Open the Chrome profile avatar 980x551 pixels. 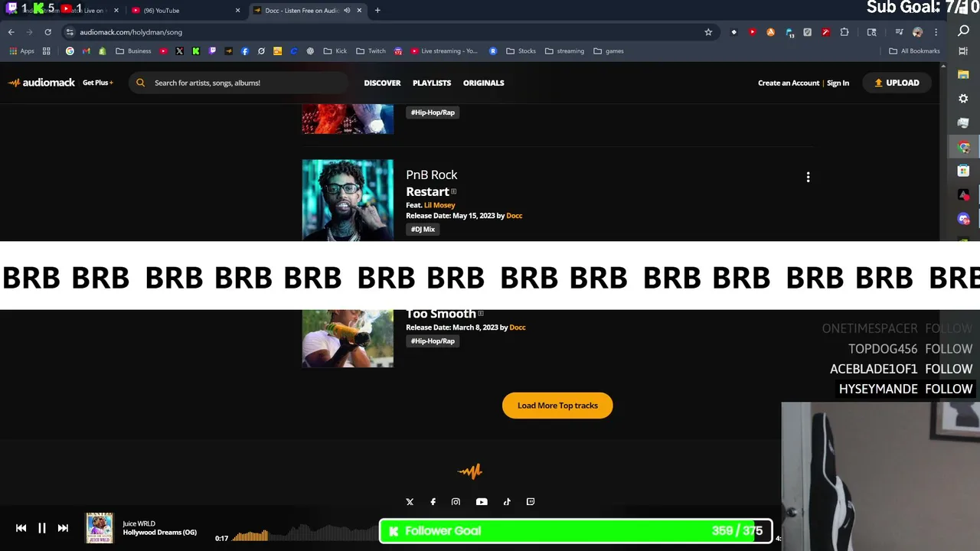tap(917, 32)
